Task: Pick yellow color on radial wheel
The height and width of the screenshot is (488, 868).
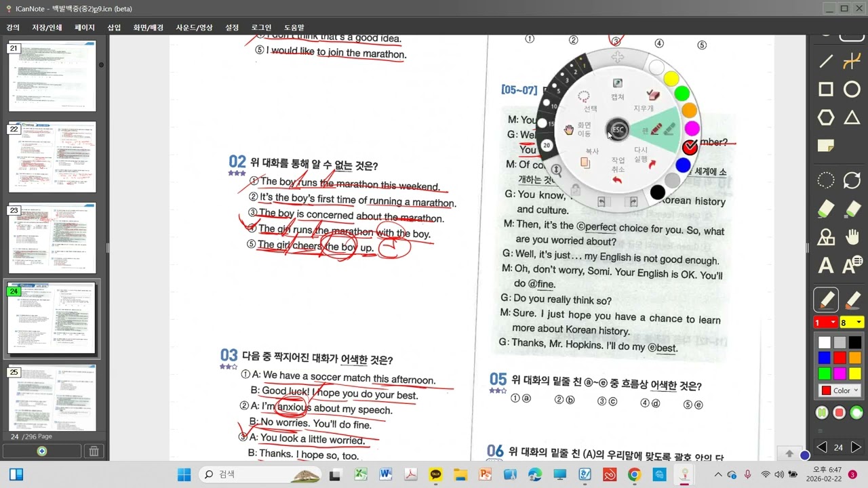Action: click(671, 79)
